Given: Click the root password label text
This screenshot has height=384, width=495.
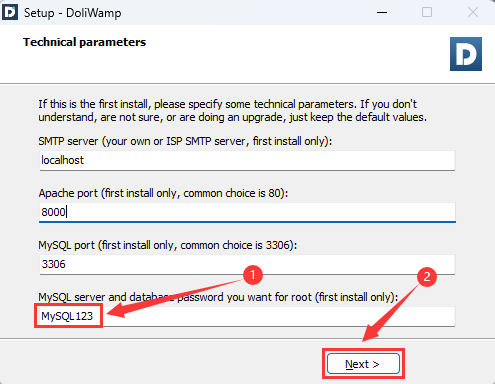Looking at the screenshot, I should (218, 297).
